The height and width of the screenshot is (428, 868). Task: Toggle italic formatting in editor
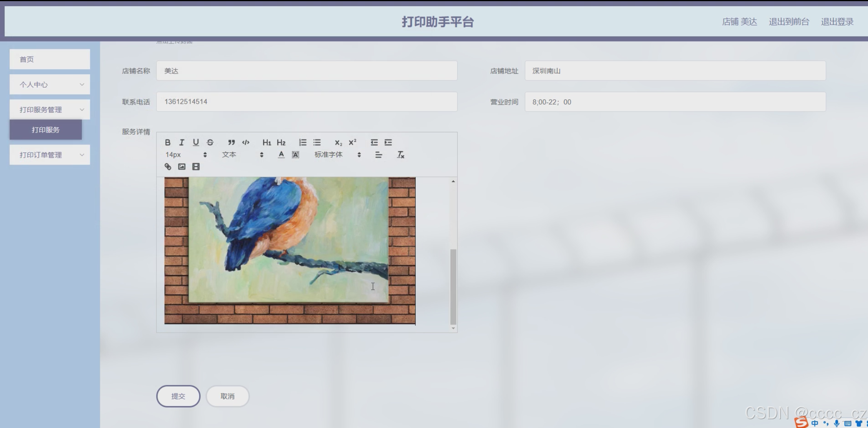coord(182,142)
